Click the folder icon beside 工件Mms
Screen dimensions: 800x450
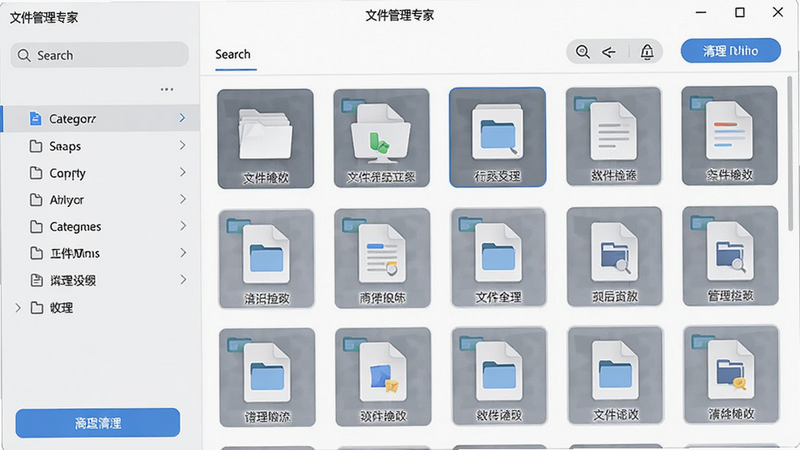tap(36, 253)
